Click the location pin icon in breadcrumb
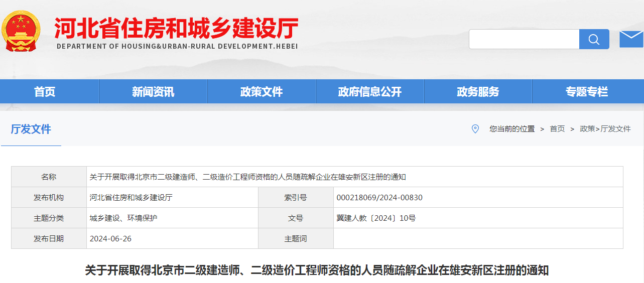The height and width of the screenshot is (283, 644). pos(475,129)
